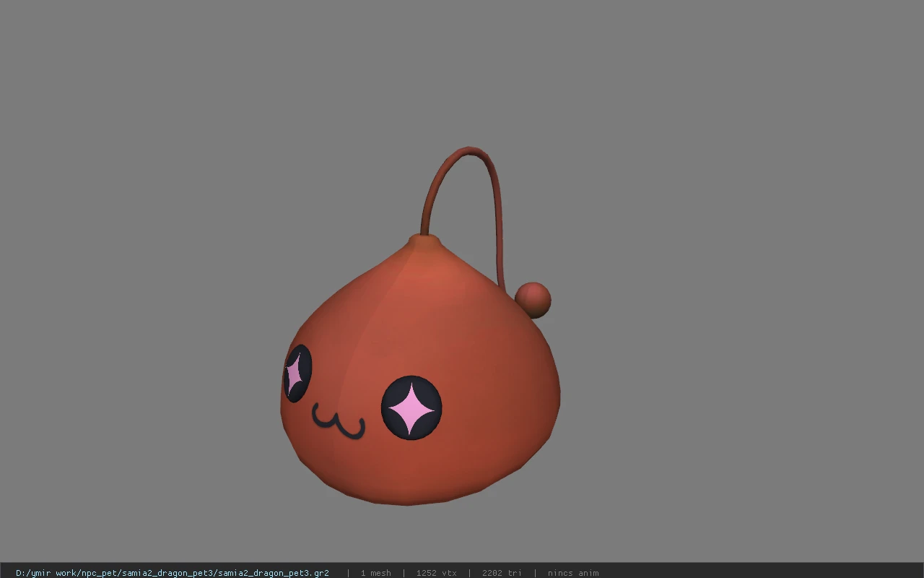924x578 pixels.
Task: Click the '2202 tri' triangle count
Action: coord(502,573)
